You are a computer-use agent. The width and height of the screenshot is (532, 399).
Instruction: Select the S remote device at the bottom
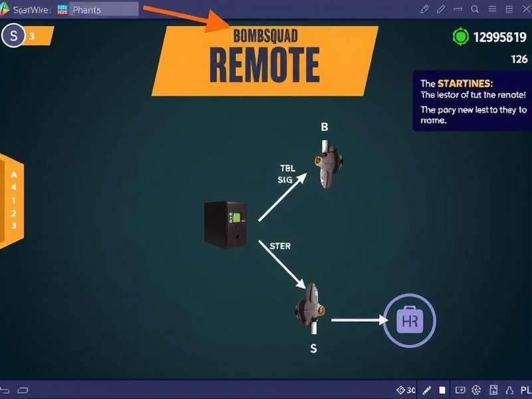310,308
